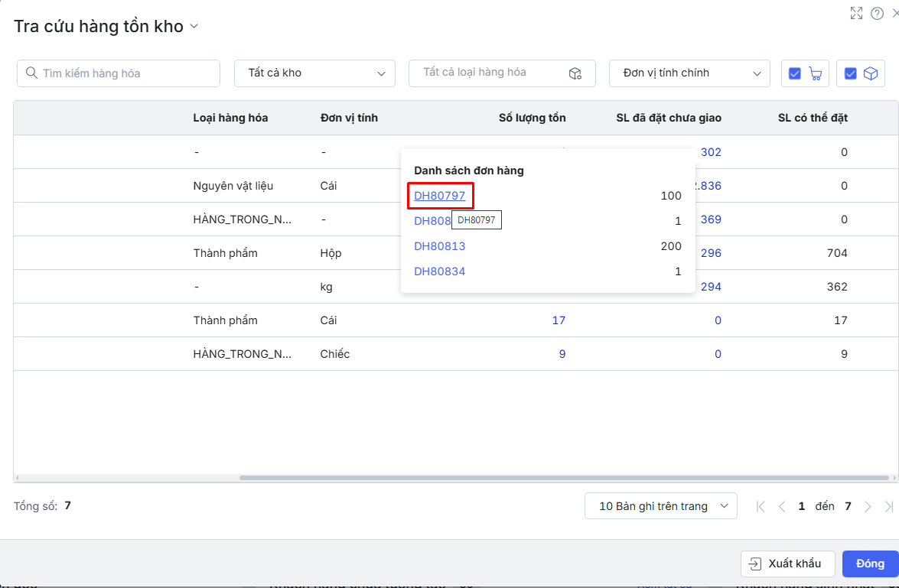The image size is (899, 588).
Task: Expand the 'Tất cả kho' warehouse dropdown
Action: pos(314,73)
